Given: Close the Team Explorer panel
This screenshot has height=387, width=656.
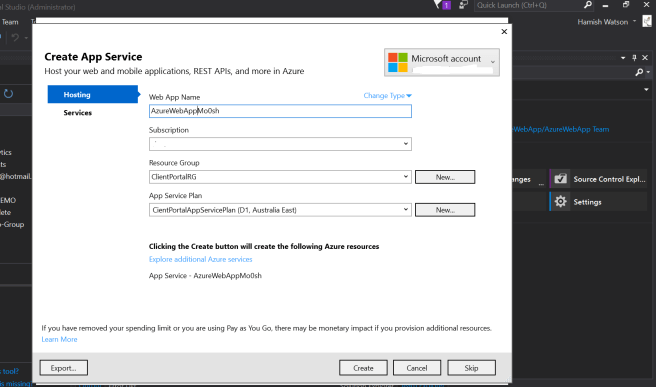Looking at the screenshot, I should (x=645, y=58).
